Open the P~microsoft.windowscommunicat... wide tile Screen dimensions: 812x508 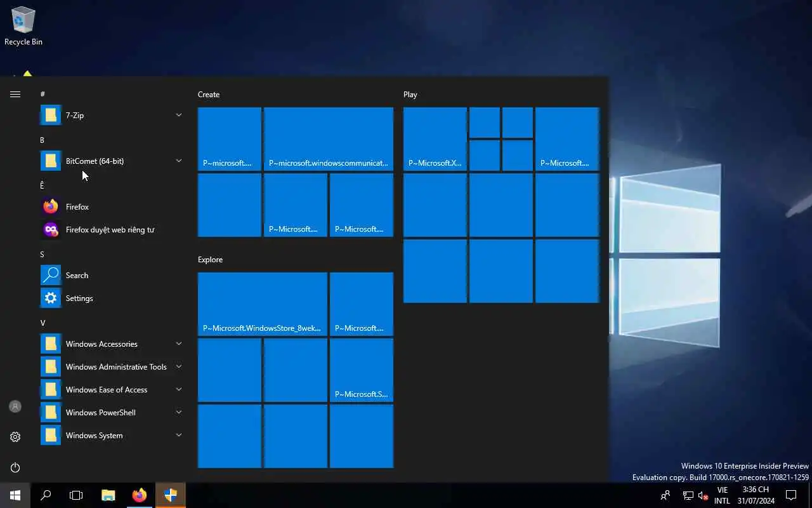[x=329, y=139]
